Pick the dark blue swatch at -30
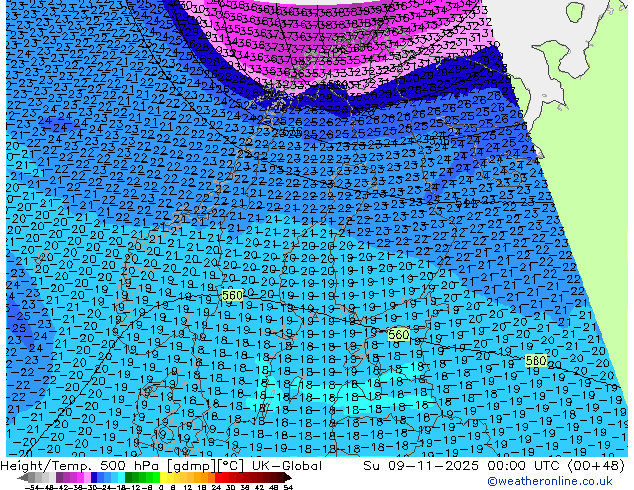Screen dimensions: 634x490 (94, 478)
